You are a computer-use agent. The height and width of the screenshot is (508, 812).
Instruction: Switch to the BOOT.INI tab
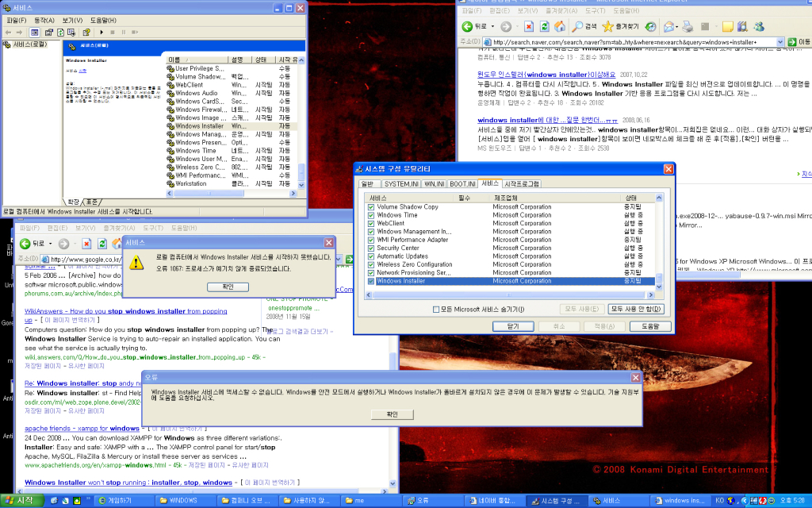click(462, 184)
